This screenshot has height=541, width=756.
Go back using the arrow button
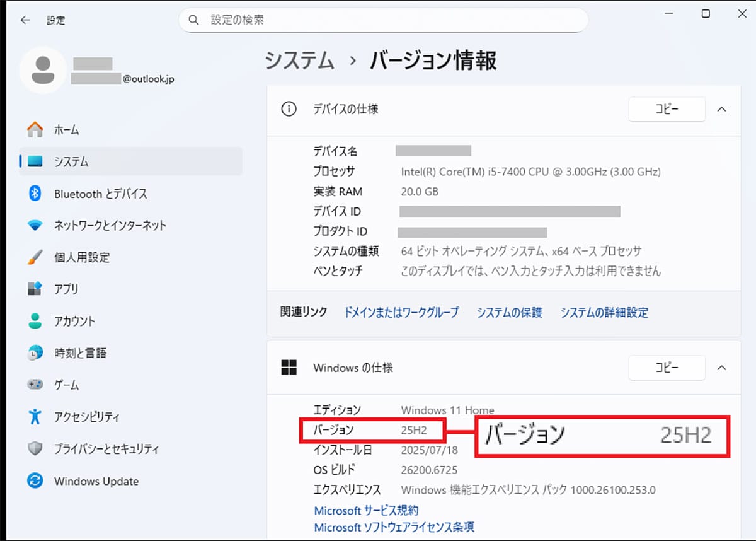coord(25,20)
